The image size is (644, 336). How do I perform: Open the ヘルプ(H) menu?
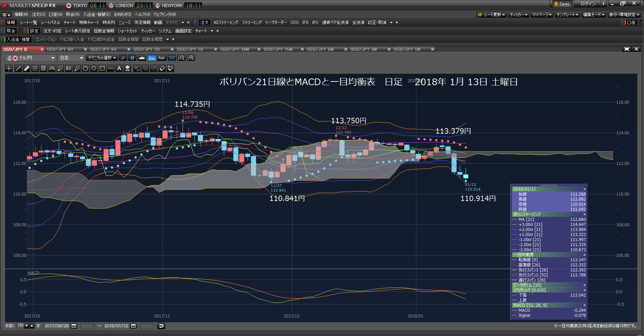coord(143,14)
